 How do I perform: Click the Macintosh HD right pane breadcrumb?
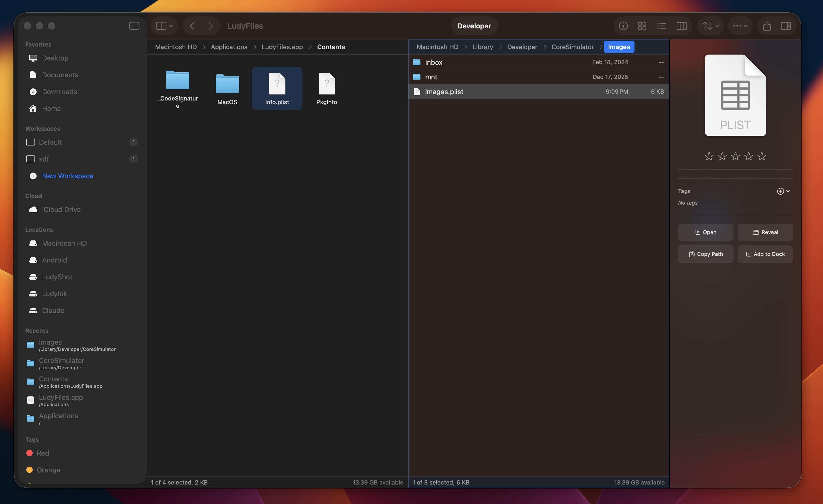[437, 47]
